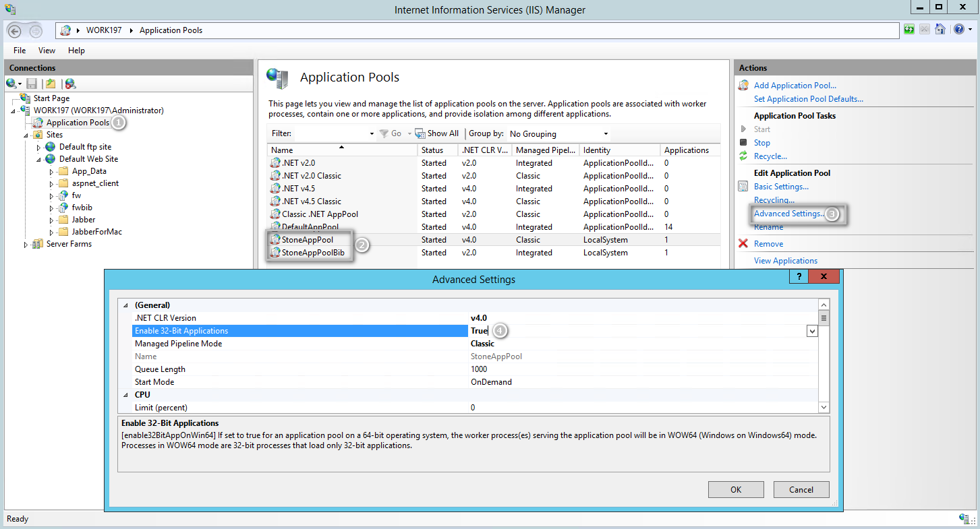Click the Save icon in Connections toolbar
The height and width of the screenshot is (529, 980).
[32, 84]
